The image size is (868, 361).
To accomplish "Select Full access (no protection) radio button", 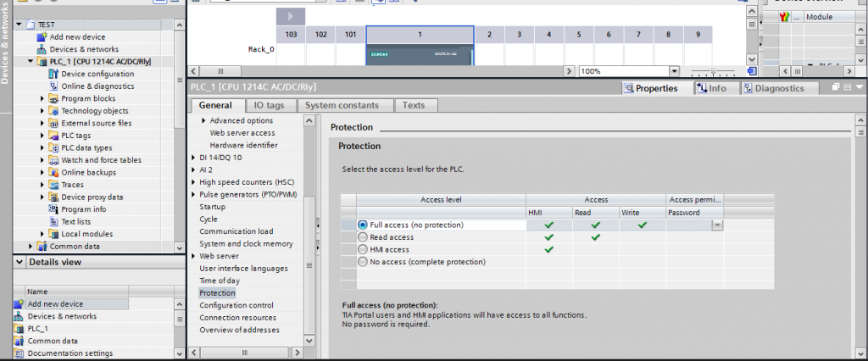I will tap(363, 225).
